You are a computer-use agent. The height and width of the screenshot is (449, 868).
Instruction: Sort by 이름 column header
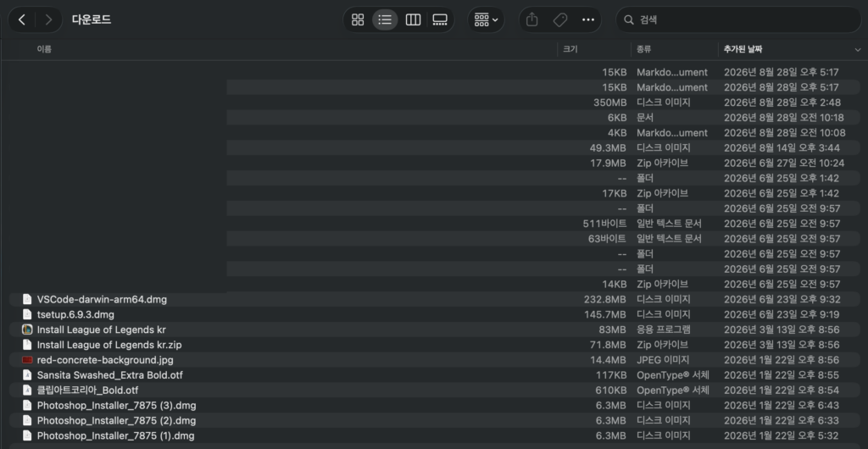click(x=44, y=49)
